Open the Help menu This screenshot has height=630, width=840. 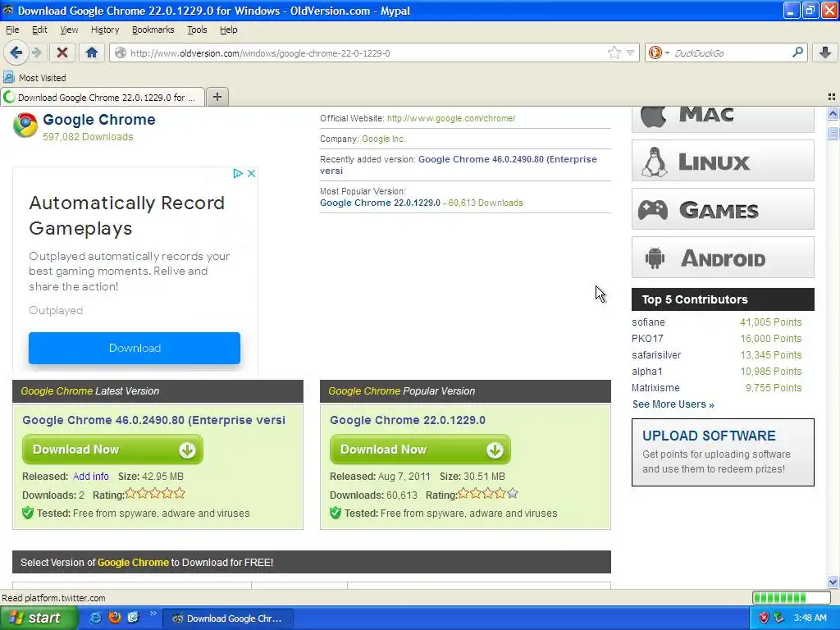(x=228, y=30)
